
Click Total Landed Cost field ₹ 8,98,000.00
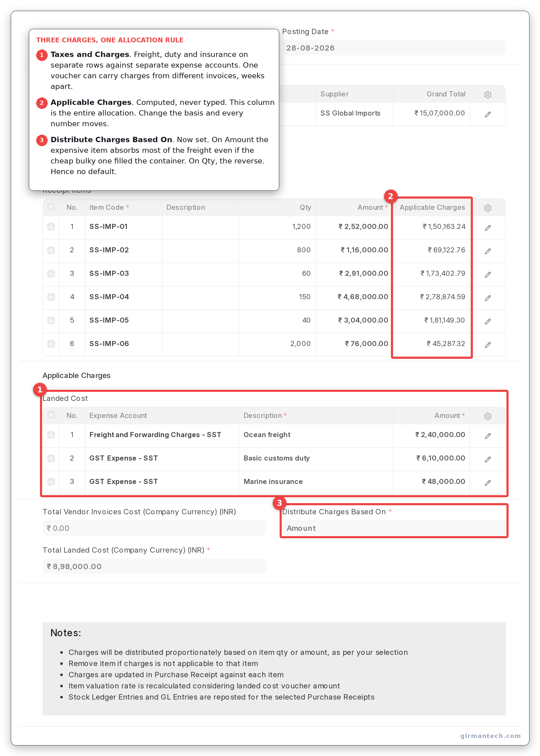(x=154, y=566)
